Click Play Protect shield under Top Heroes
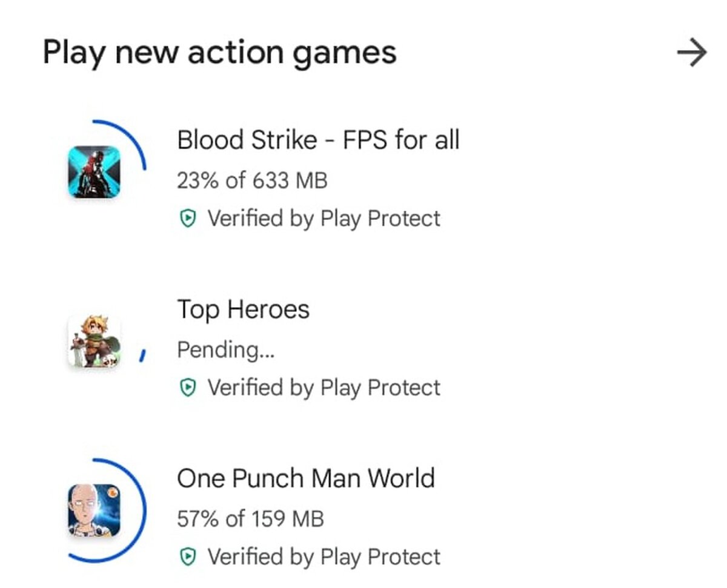The height and width of the screenshot is (588, 727). pos(188,388)
